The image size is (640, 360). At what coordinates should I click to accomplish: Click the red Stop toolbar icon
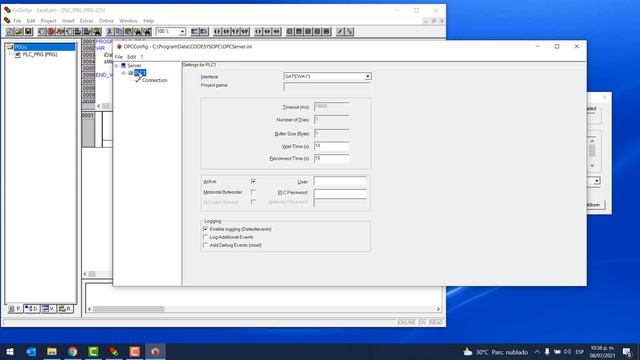[51, 31]
